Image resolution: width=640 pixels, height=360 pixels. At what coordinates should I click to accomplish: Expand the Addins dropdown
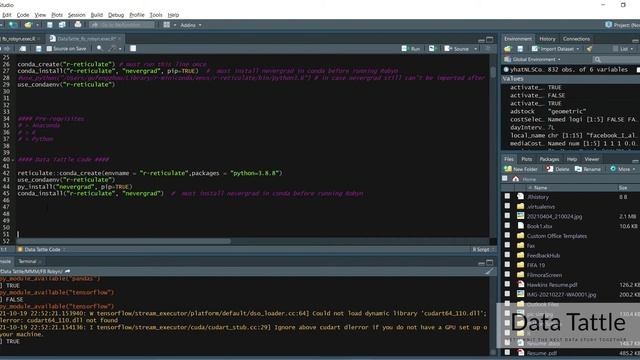[x=191, y=25]
